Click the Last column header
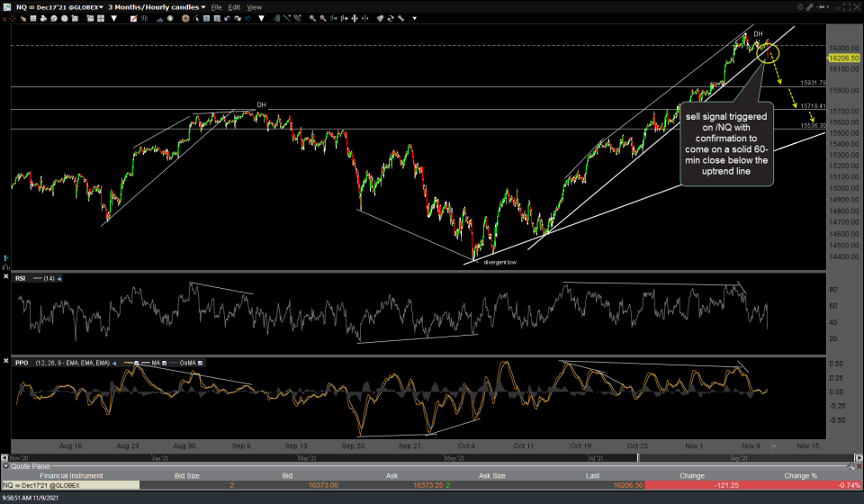Image resolution: width=864 pixels, height=504 pixels. (x=592, y=476)
